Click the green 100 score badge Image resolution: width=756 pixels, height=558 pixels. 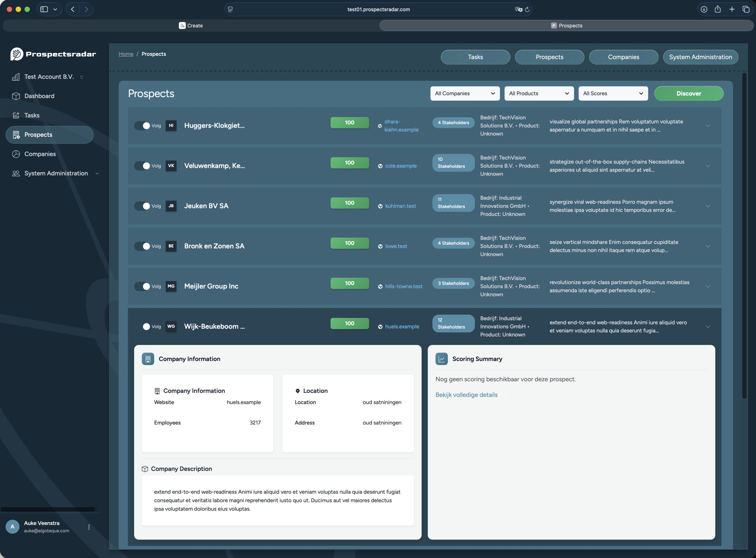click(349, 122)
